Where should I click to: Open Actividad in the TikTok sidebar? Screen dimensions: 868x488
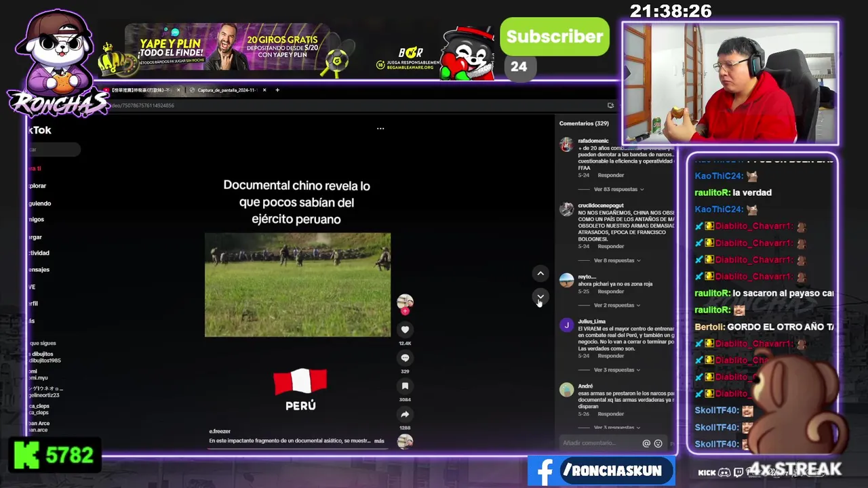[x=39, y=253]
